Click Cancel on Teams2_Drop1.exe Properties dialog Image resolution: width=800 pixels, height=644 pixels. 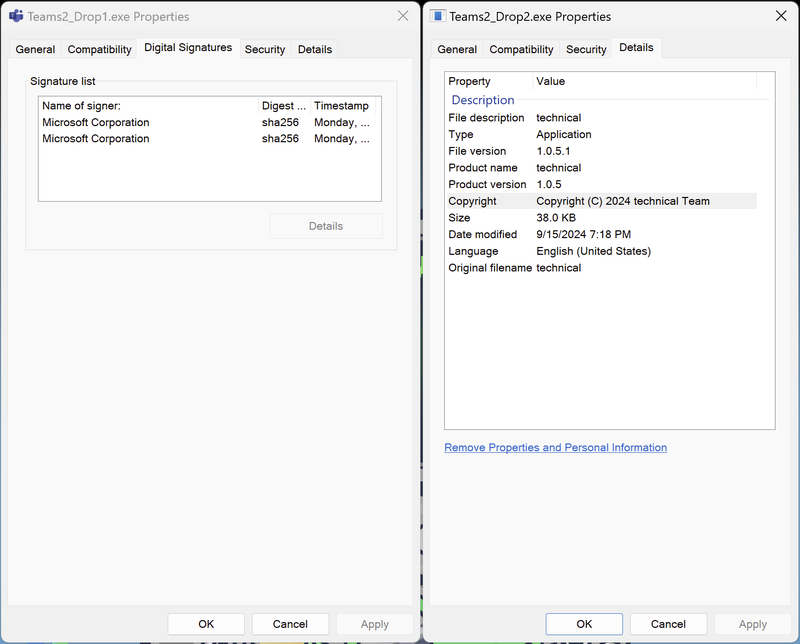click(x=290, y=623)
